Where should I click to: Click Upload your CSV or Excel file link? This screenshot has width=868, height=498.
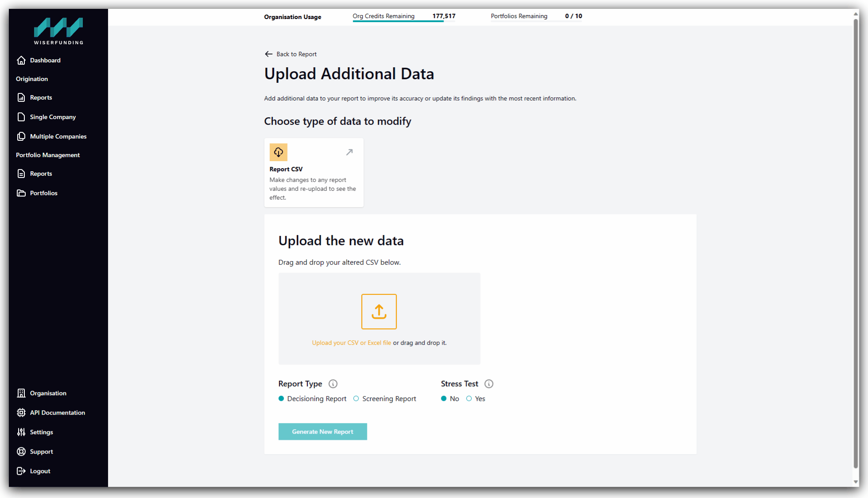pos(352,343)
